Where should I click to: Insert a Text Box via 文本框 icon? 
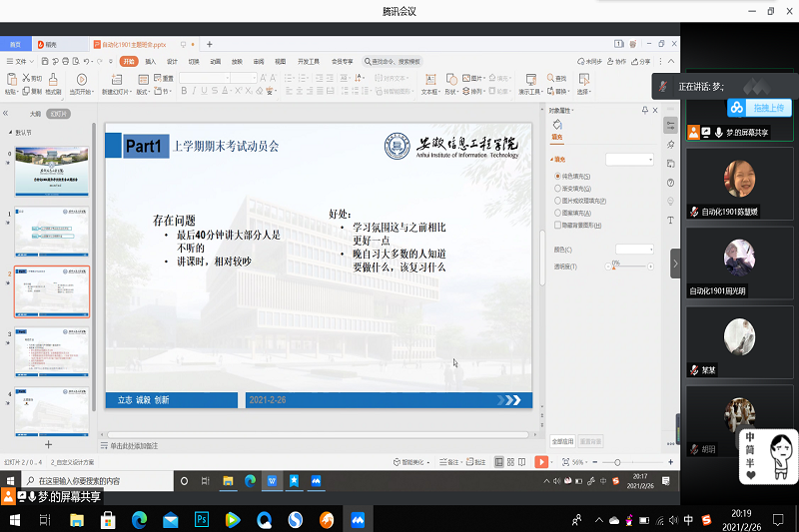pyautogui.click(x=430, y=80)
